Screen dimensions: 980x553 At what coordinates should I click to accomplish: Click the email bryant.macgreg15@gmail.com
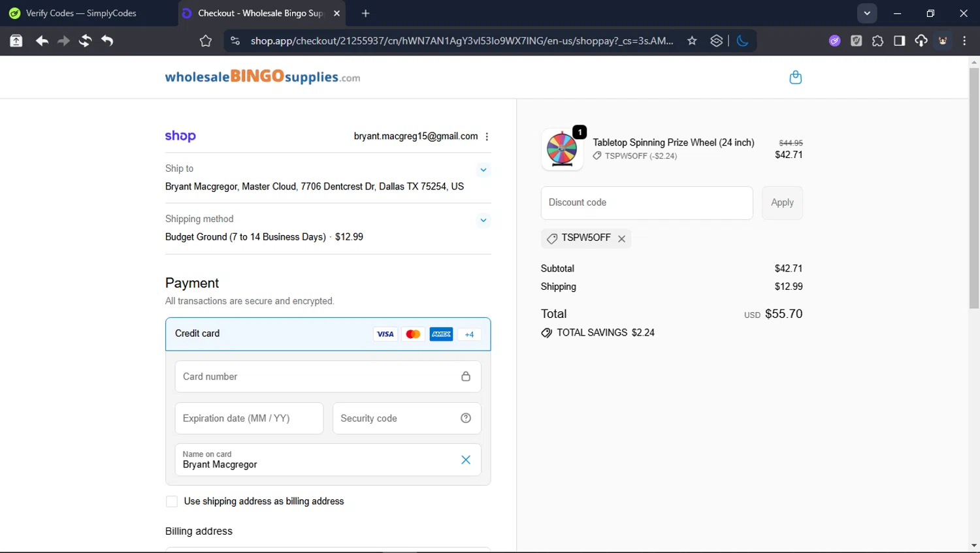(x=416, y=136)
